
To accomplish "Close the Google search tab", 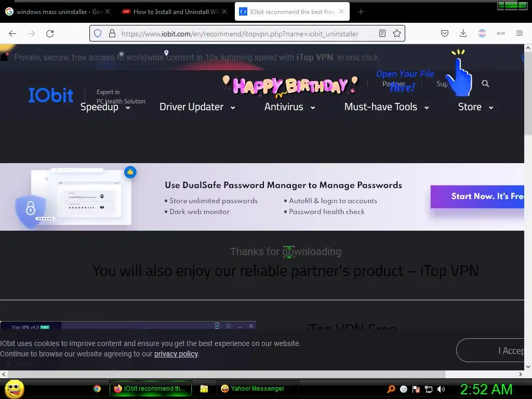I will pos(107,11).
